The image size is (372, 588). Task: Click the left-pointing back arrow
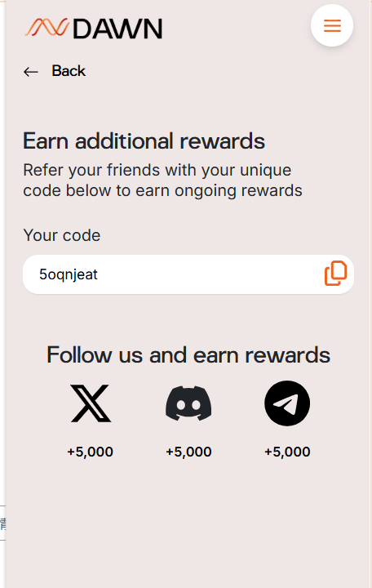pos(31,72)
